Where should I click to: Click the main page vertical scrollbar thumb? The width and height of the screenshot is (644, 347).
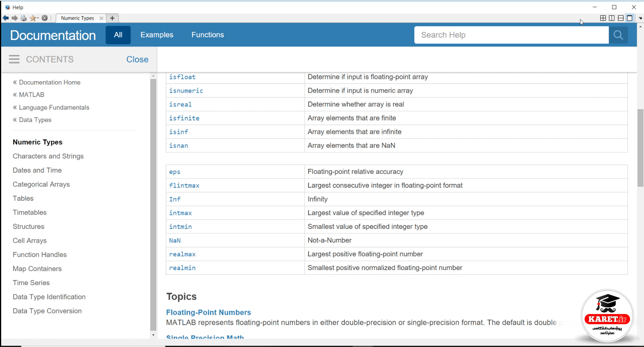click(641, 148)
